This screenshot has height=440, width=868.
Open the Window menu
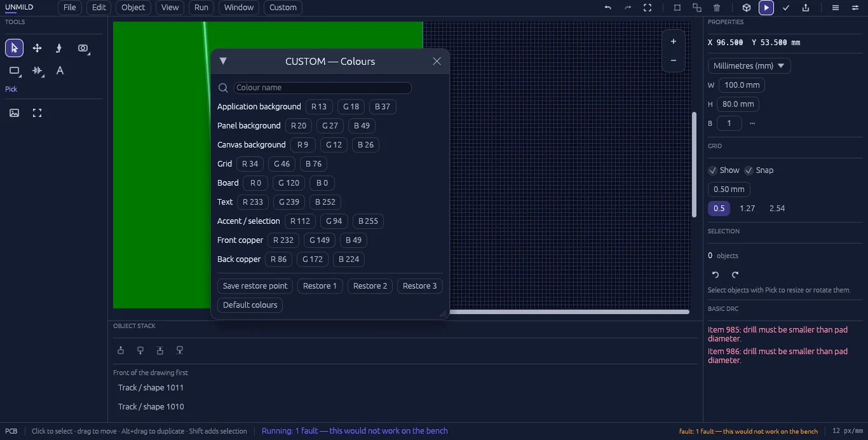(239, 8)
